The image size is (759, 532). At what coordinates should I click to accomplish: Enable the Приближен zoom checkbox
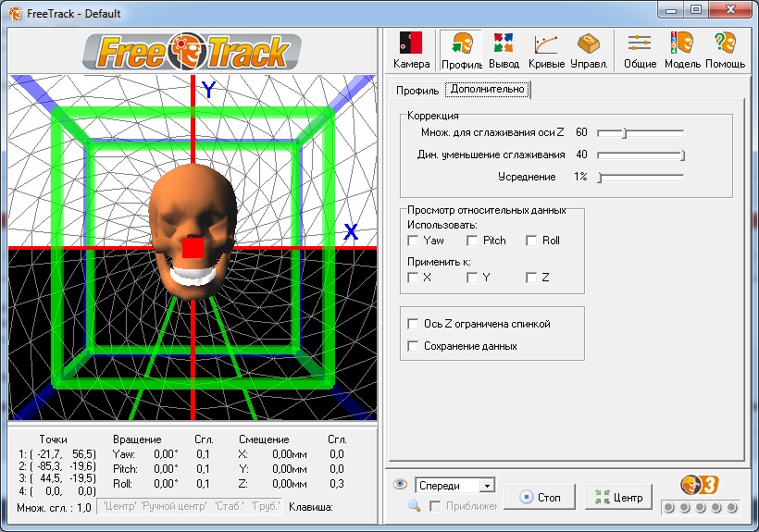(x=435, y=506)
